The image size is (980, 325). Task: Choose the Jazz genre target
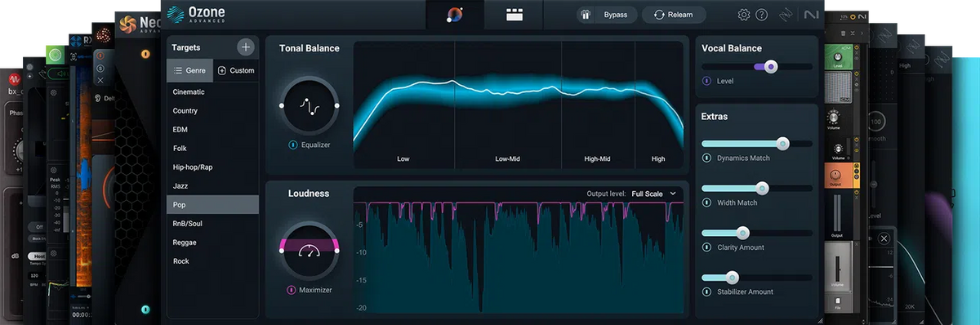coord(212,185)
